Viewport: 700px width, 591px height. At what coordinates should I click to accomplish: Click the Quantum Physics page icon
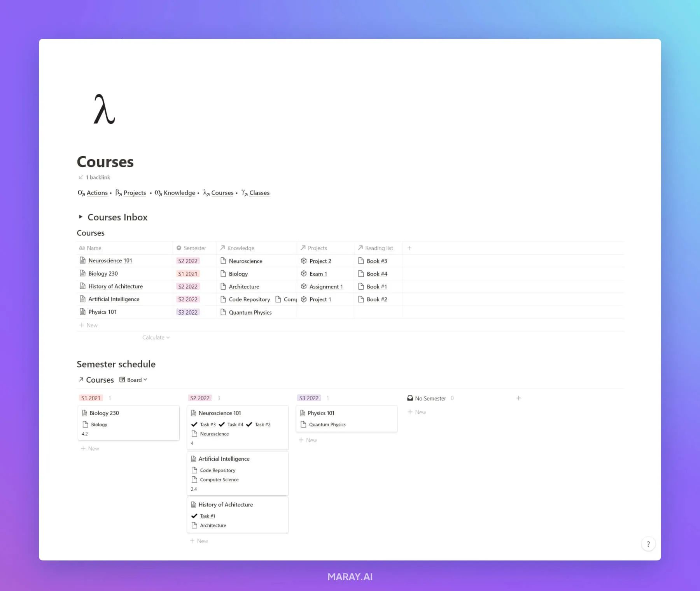point(224,312)
